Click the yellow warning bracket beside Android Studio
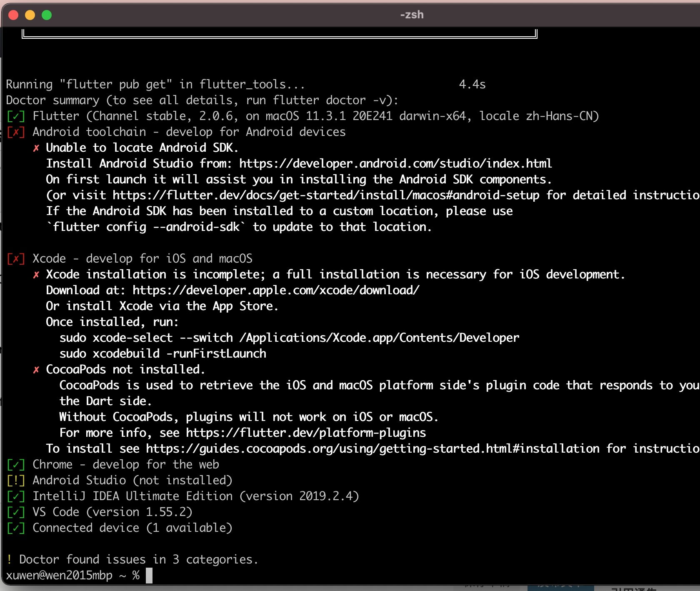Screen dimensions: 700x591 click(16, 481)
